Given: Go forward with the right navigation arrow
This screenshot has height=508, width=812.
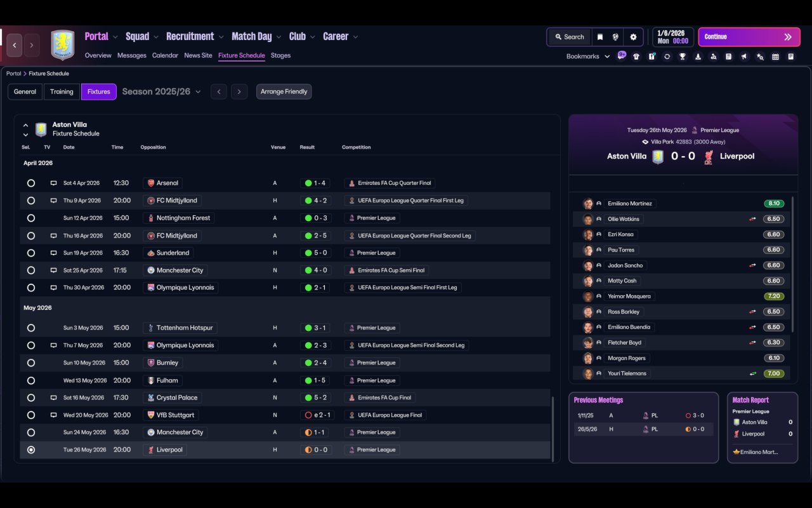Looking at the screenshot, I should [x=31, y=45].
